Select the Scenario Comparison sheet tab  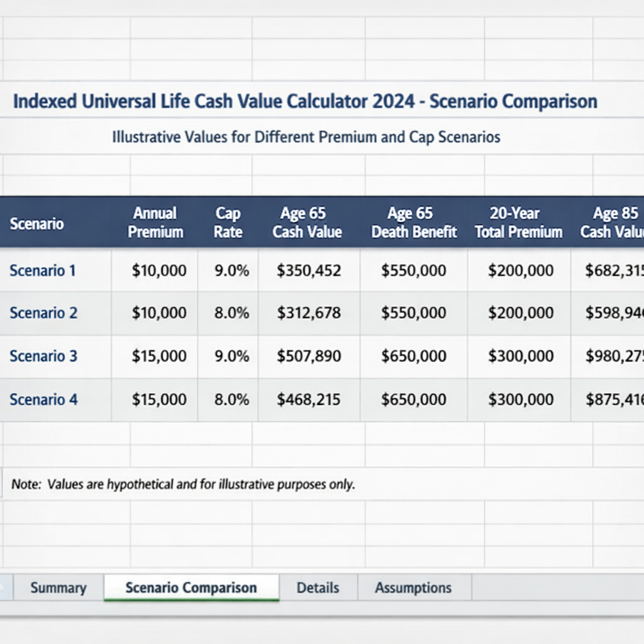click(191, 588)
